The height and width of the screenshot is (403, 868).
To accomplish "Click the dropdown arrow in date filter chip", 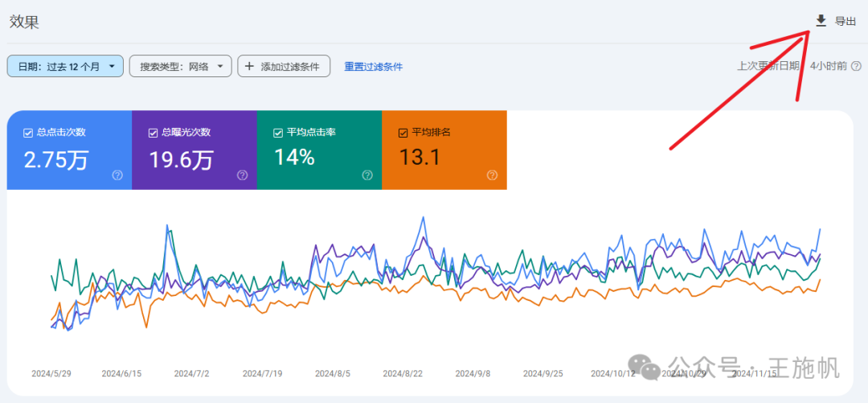I will pyautogui.click(x=113, y=67).
